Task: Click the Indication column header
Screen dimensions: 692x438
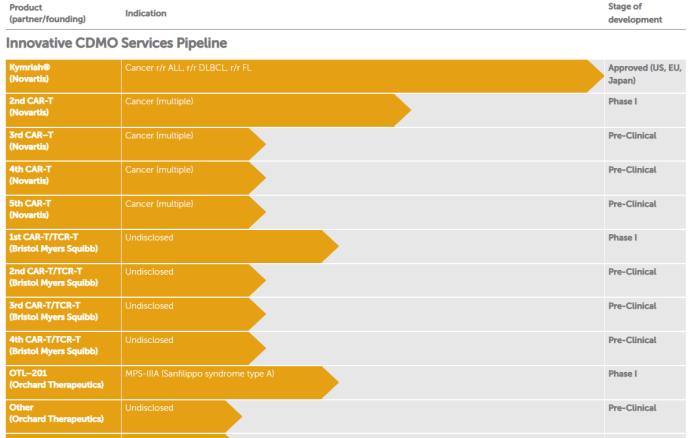Action: (x=146, y=13)
